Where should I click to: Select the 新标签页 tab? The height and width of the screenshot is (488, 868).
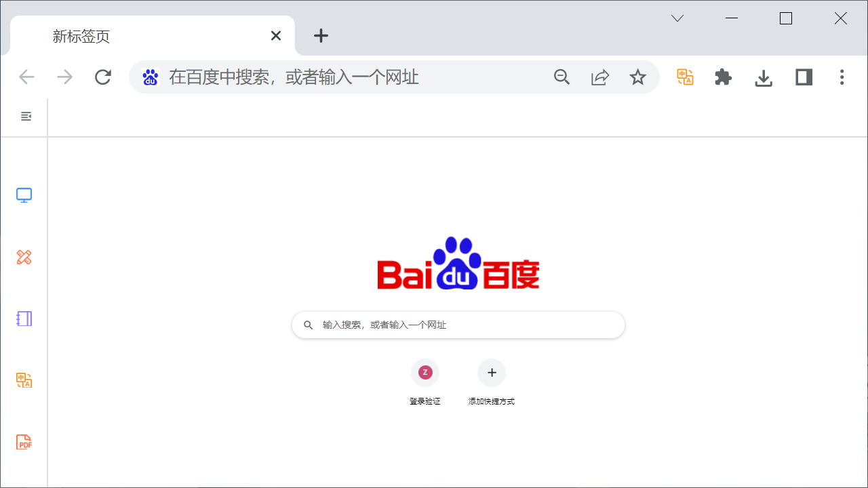coord(153,36)
